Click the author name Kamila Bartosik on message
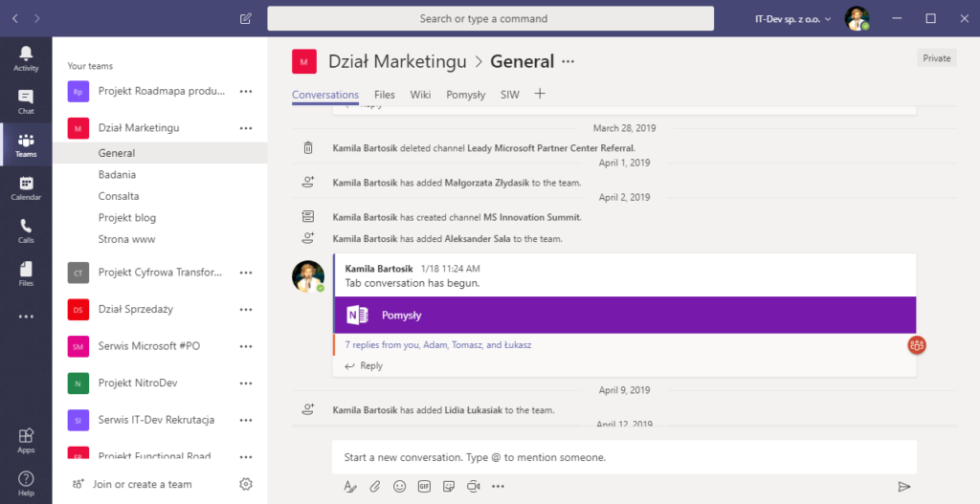 point(379,269)
